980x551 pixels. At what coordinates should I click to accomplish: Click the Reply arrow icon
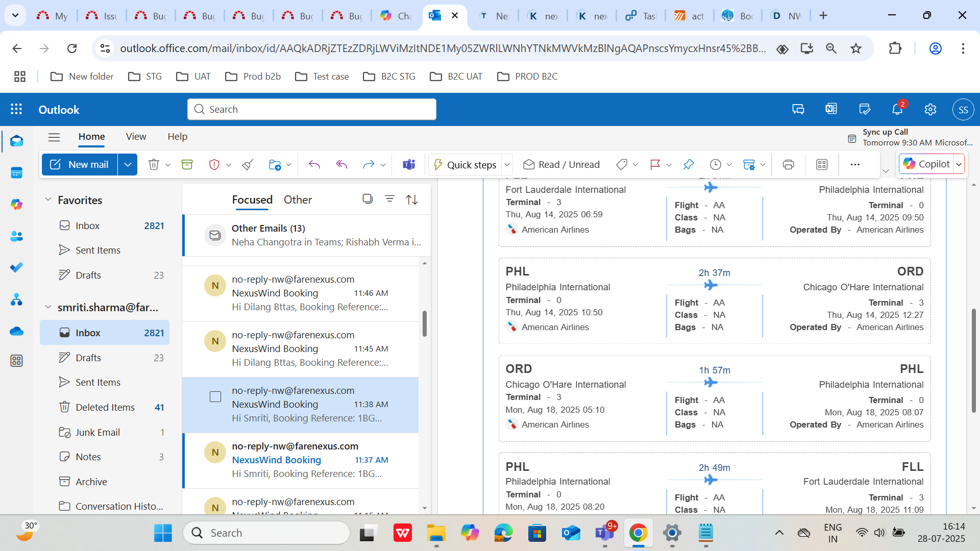[314, 164]
